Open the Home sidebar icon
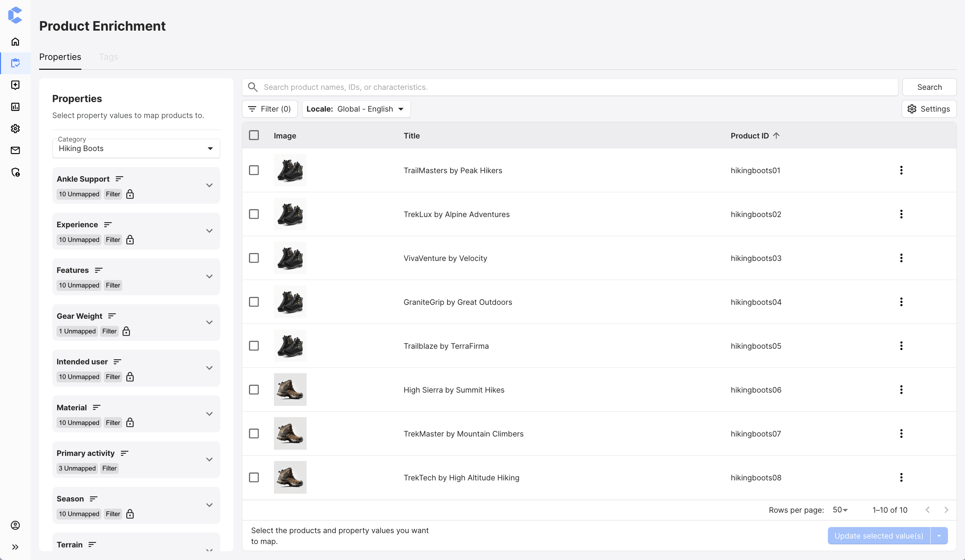Image resolution: width=965 pixels, height=560 pixels. pyautogui.click(x=15, y=42)
